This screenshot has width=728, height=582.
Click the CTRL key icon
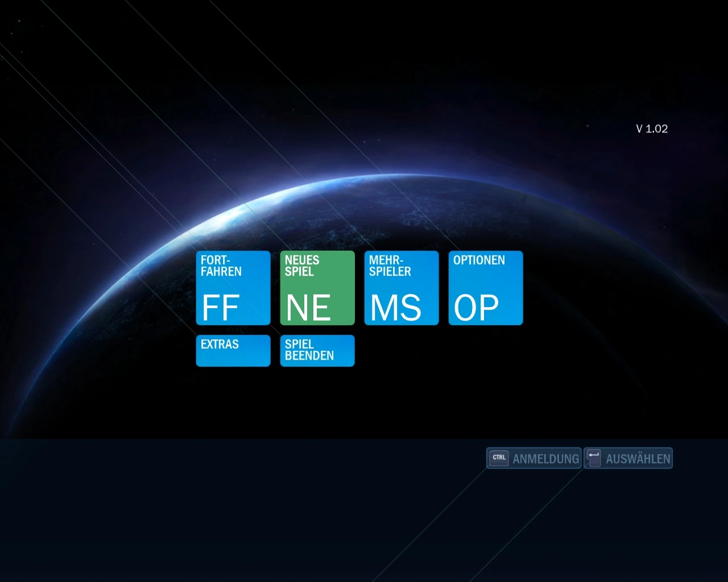(499, 458)
